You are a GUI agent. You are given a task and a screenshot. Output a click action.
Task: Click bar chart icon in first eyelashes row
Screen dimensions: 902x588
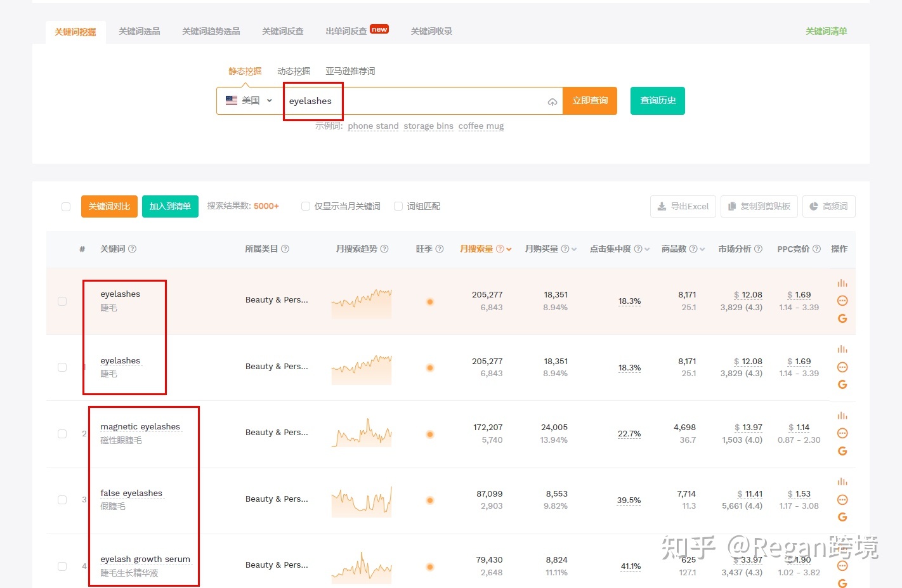click(x=842, y=284)
